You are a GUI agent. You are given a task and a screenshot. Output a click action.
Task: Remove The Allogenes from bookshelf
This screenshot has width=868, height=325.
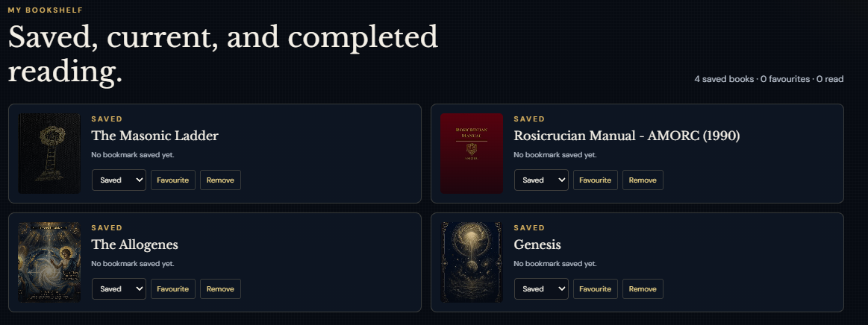pos(220,289)
